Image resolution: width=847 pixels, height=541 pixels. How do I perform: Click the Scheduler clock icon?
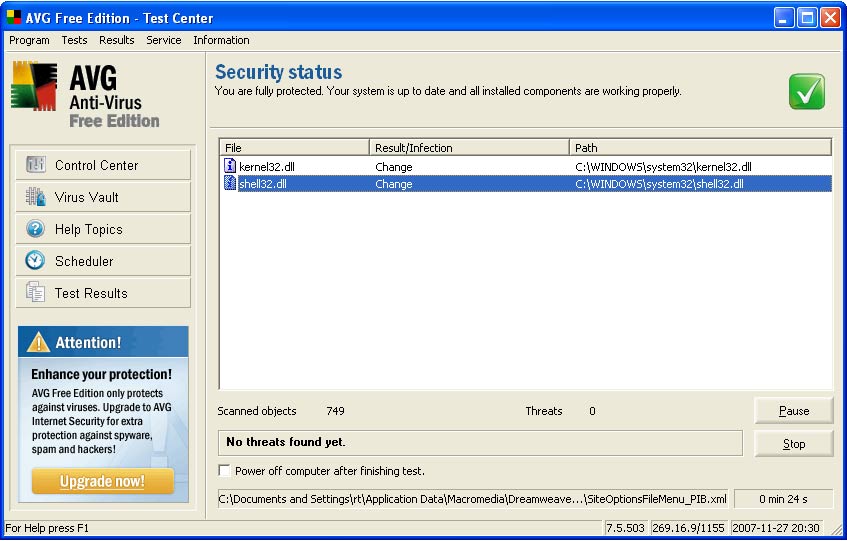point(36,260)
